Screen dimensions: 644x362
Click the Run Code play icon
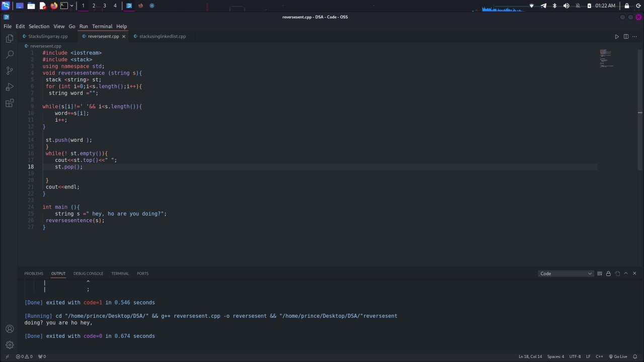click(617, 36)
